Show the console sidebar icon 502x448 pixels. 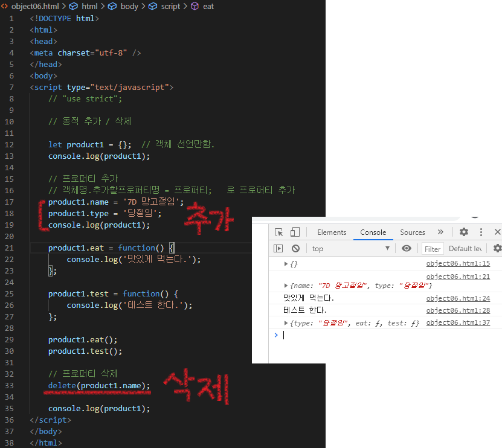coord(278,248)
